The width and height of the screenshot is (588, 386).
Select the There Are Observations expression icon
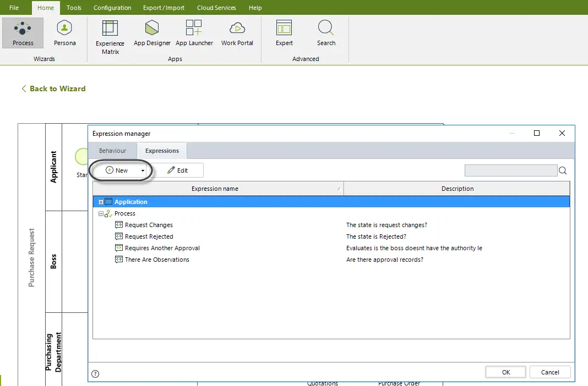119,260
